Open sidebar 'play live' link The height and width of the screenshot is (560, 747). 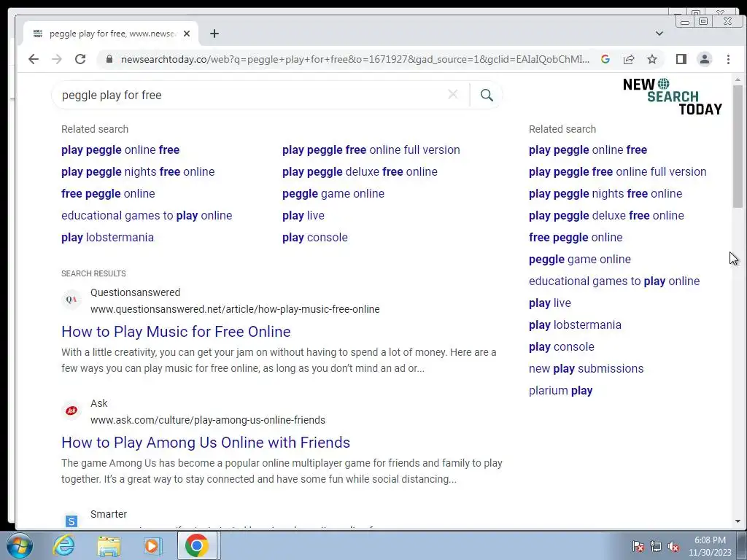pyautogui.click(x=550, y=303)
